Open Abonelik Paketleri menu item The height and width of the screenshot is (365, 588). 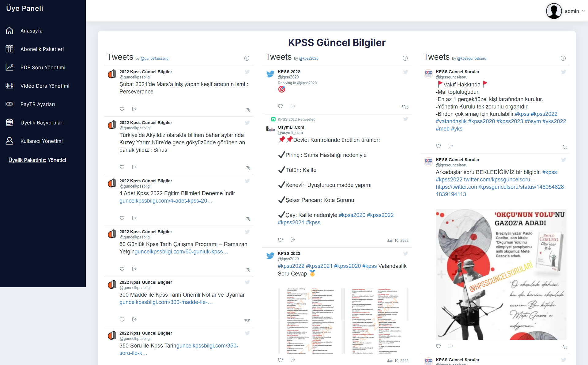pyautogui.click(x=43, y=49)
